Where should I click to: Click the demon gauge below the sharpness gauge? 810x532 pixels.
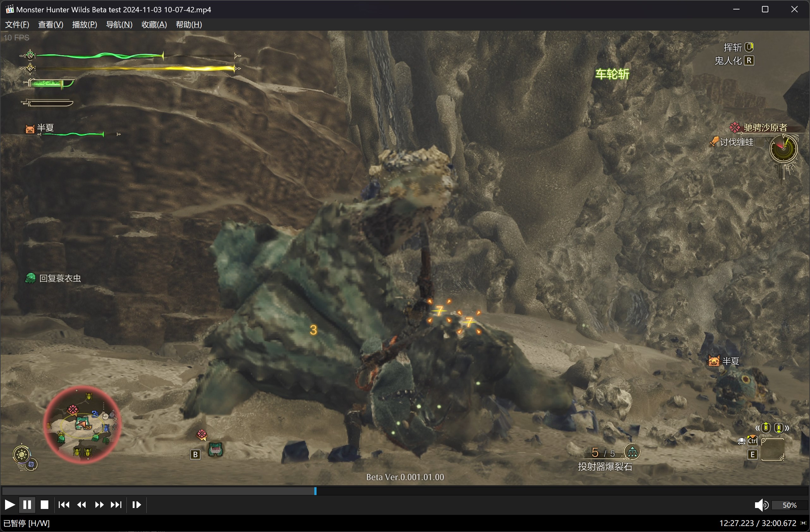(x=47, y=102)
